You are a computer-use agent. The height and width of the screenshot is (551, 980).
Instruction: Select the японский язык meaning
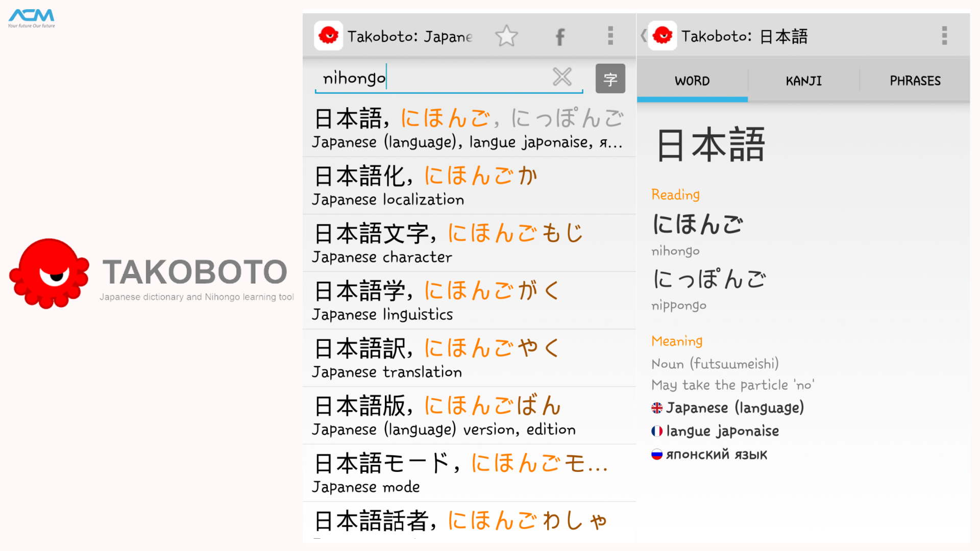(717, 454)
